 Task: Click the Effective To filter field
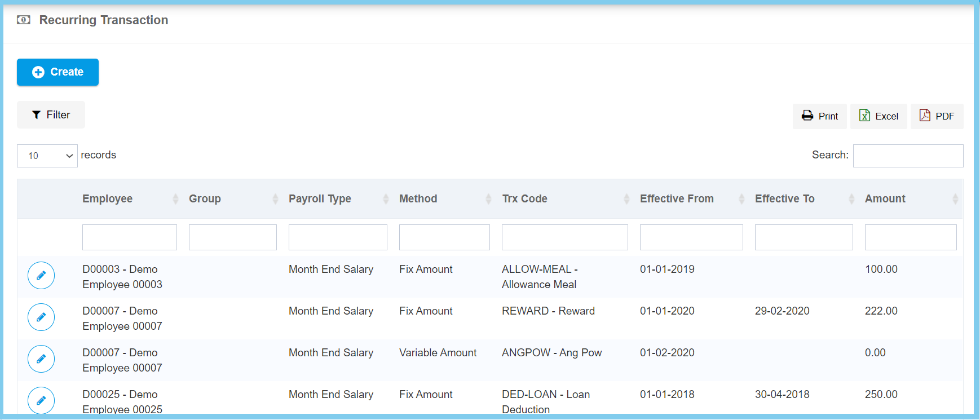click(804, 237)
